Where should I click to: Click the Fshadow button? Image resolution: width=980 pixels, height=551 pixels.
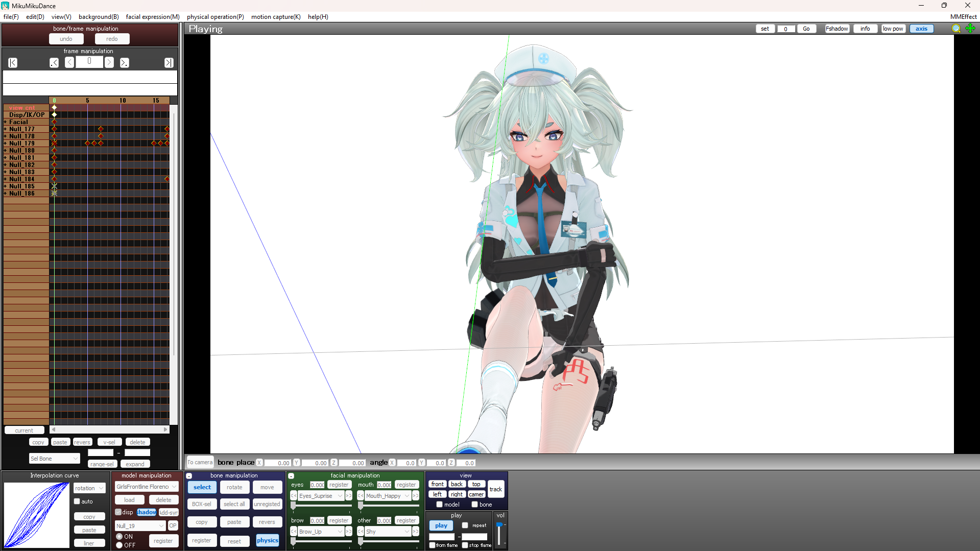tap(836, 29)
